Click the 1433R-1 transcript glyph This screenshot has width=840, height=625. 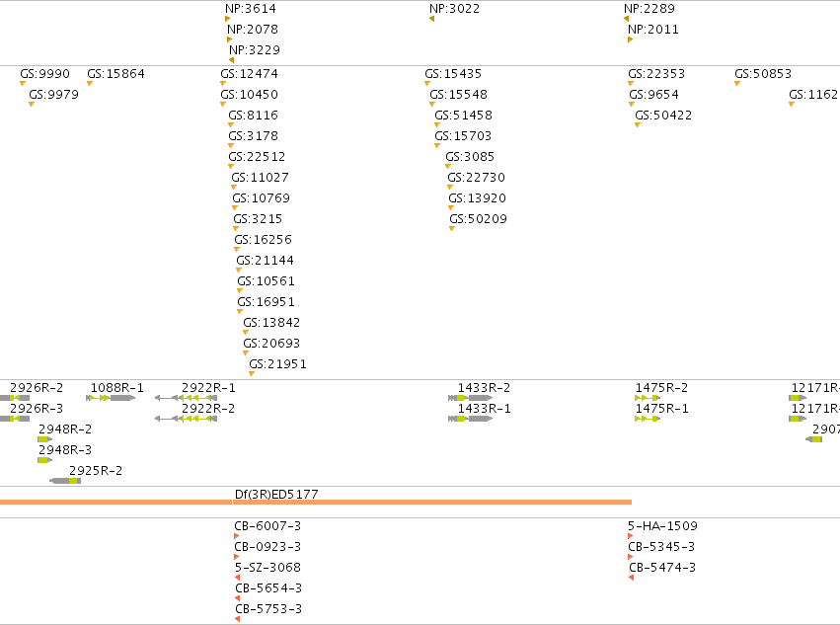tap(471, 419)
